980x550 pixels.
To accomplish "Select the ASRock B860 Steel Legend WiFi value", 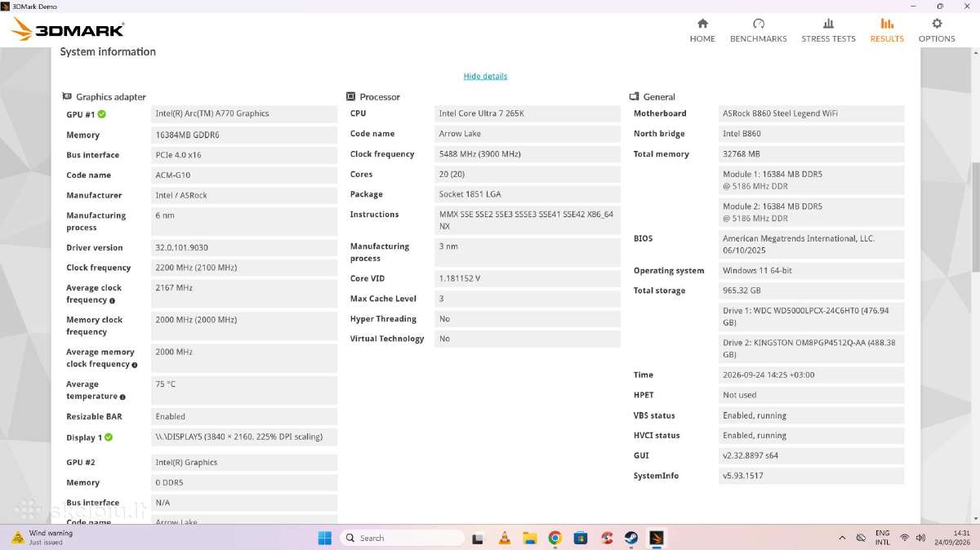I will [812, 113].
